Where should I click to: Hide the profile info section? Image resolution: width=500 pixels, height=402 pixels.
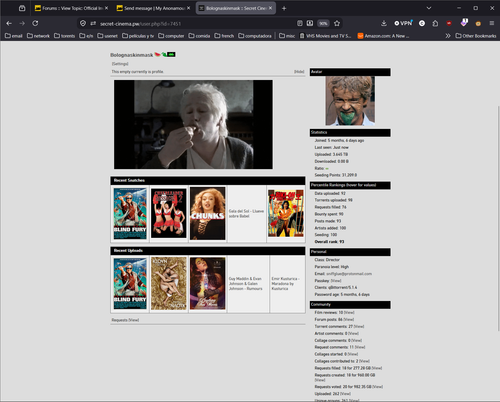(x=299, y=72)
